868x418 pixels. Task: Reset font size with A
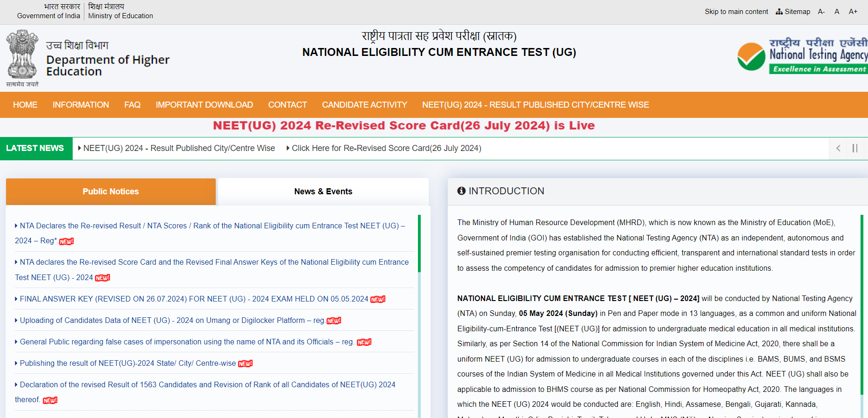[x=837, y=12]
